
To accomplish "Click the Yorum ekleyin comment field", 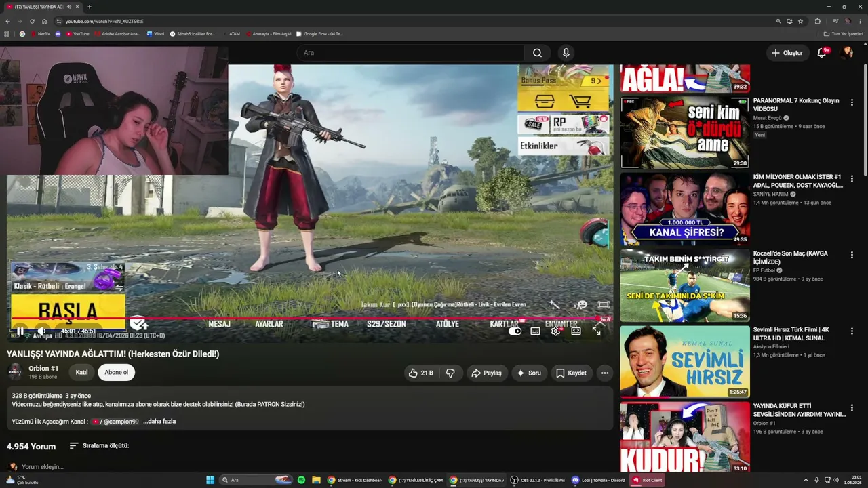I will pos(42,466).
